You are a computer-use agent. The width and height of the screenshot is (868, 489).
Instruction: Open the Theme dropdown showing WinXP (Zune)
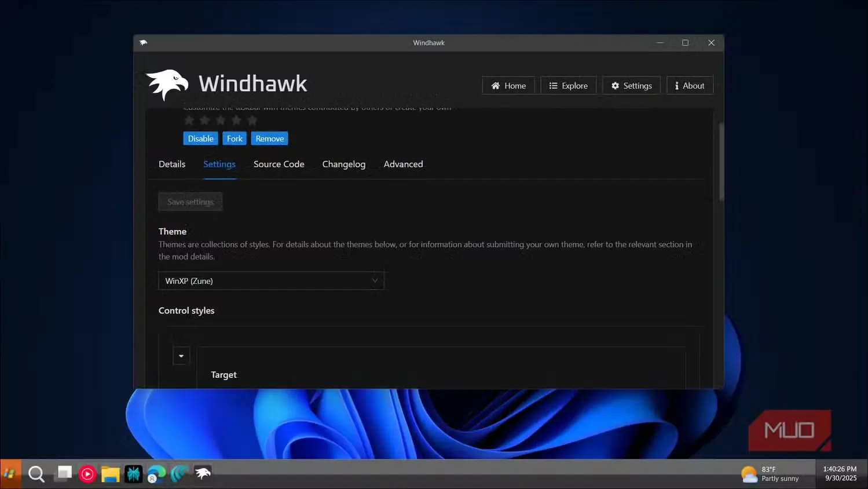pos(271,280)
